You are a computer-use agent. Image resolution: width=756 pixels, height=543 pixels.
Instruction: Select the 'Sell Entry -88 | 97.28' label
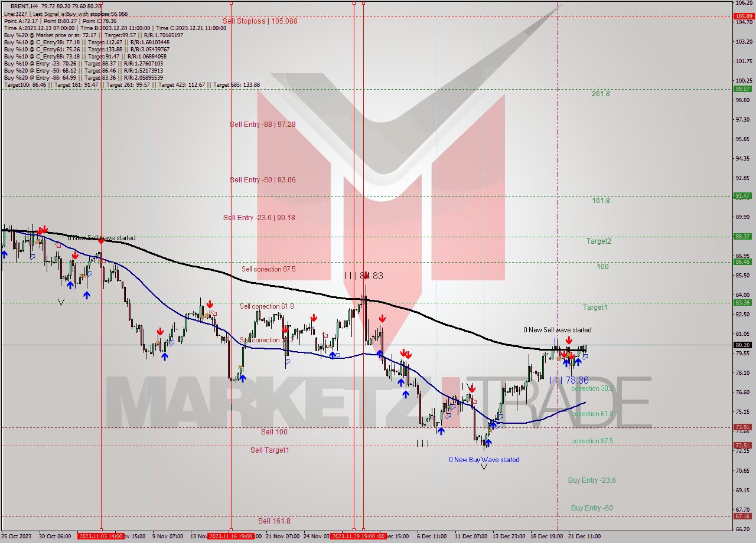coord(263,124)
